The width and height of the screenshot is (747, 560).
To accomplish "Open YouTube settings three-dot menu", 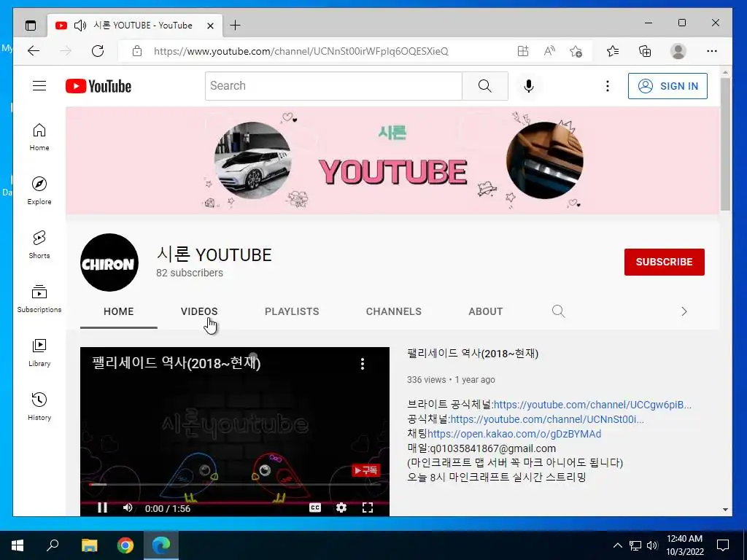I will click(x=607, y=86).
